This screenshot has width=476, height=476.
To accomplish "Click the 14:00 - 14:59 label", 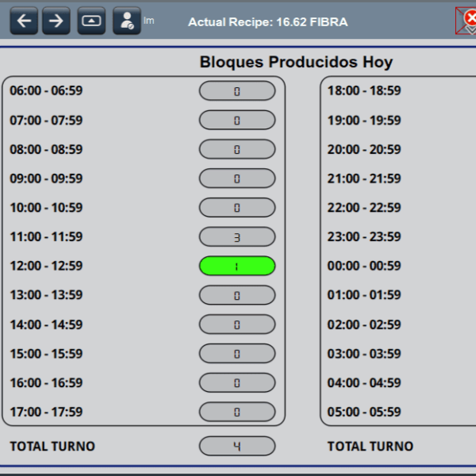I will pos(46,324).
